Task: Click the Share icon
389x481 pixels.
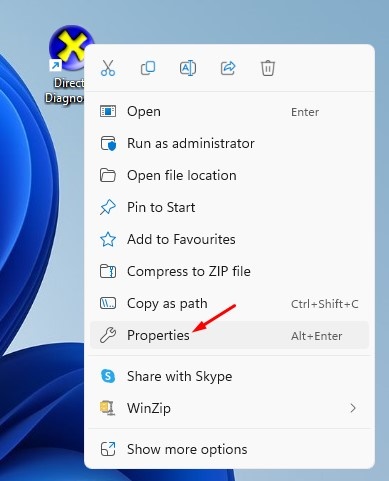Action: pyautogui.click(x=228, y=68)
